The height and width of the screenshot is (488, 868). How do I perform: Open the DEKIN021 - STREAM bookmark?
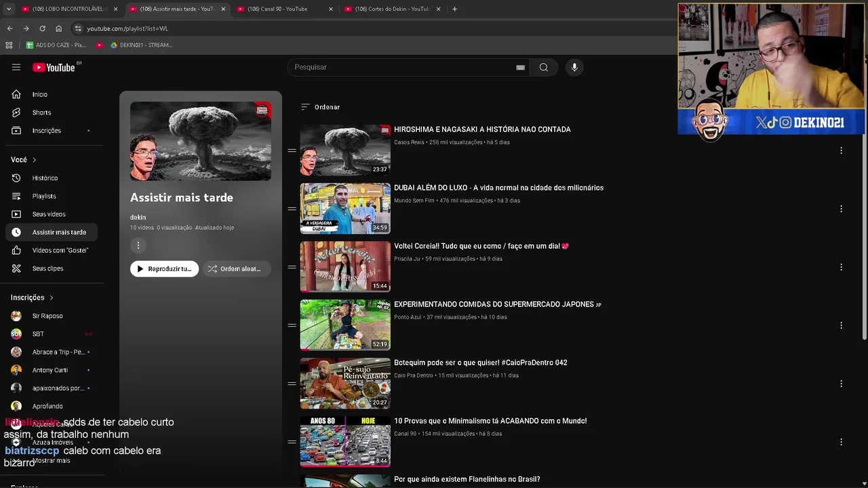(x=141, y=45)
